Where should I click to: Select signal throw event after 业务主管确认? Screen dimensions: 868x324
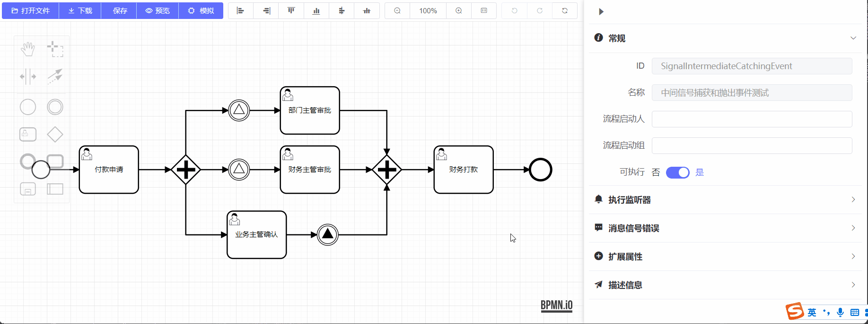click(x=328, y=234)
